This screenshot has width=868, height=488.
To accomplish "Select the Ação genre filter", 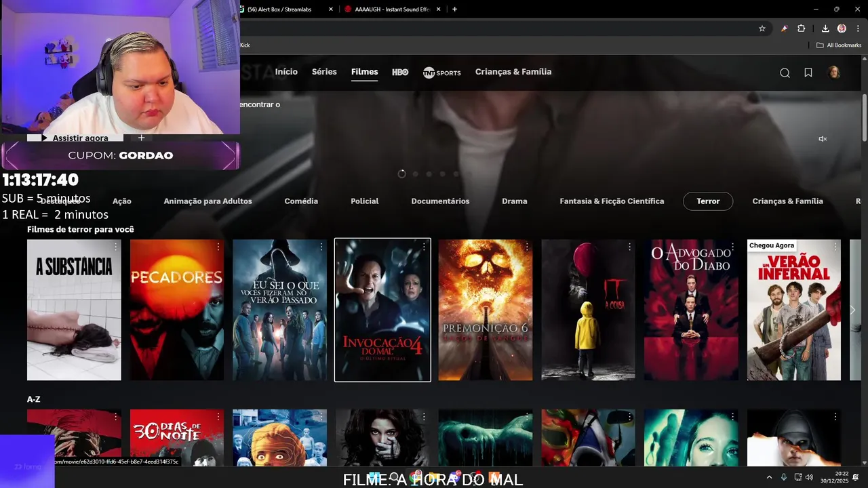I will click(x=122, y=201).
